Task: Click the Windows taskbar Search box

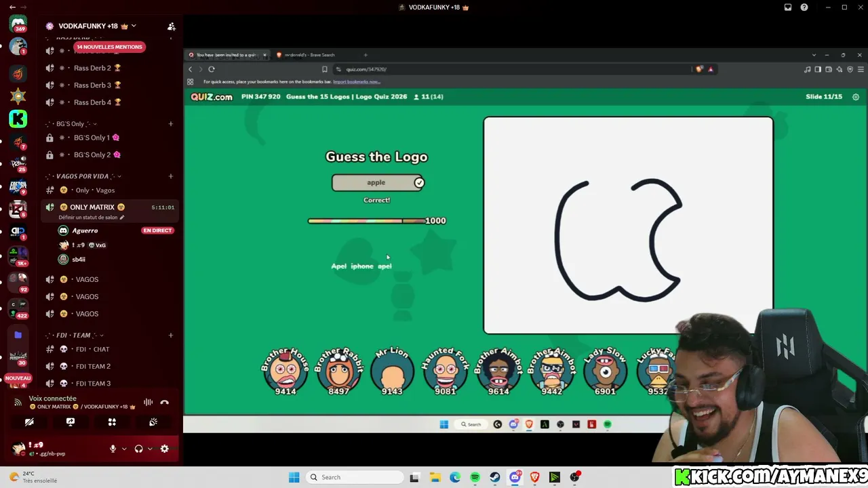Action: click(x=355, y=477)
